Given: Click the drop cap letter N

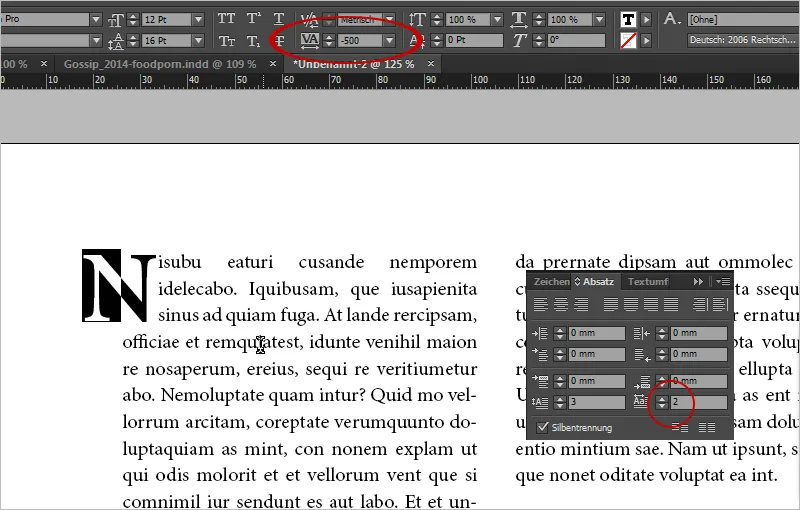Looking at the screenshot, I should point(119,286).
